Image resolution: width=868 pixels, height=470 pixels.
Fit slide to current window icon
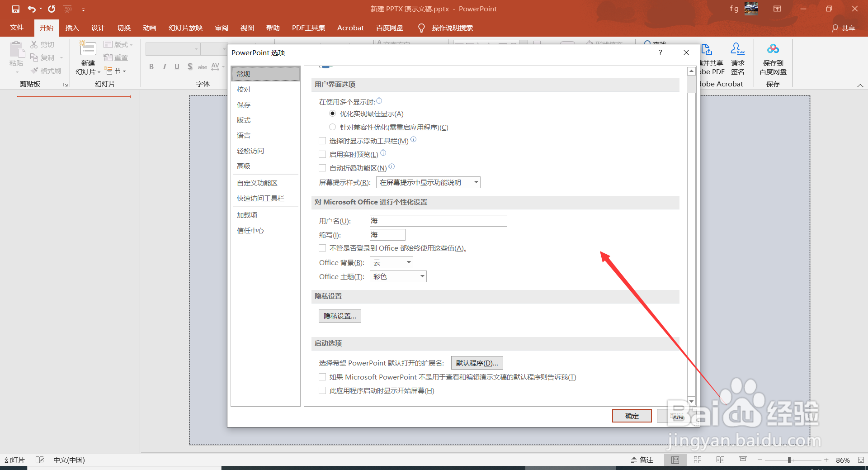861,460
